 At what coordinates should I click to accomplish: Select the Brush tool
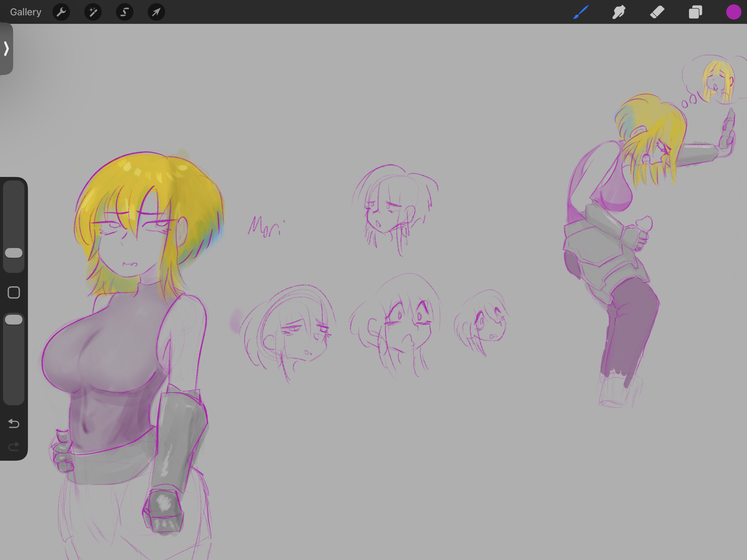pos(581,12)
